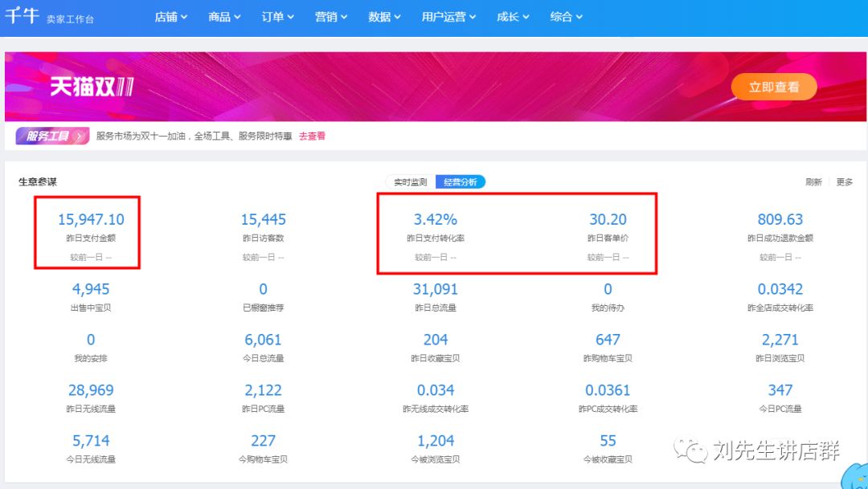
Task: Click the 生意参谋 panel title
Action: pos(38,182)
